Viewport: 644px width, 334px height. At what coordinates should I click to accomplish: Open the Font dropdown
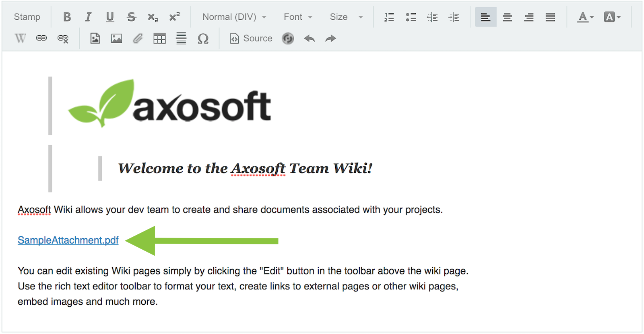pyautogui.click(x=298, y=17)
